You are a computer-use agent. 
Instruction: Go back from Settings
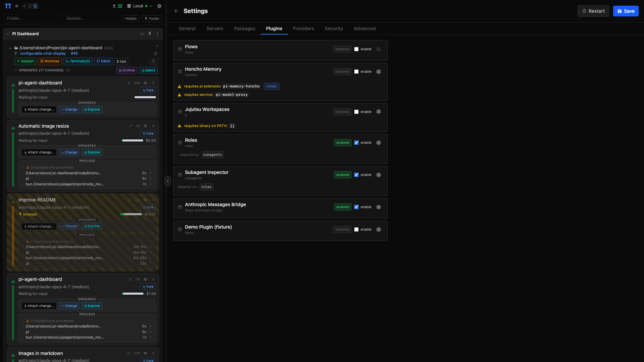pos(176,11)
